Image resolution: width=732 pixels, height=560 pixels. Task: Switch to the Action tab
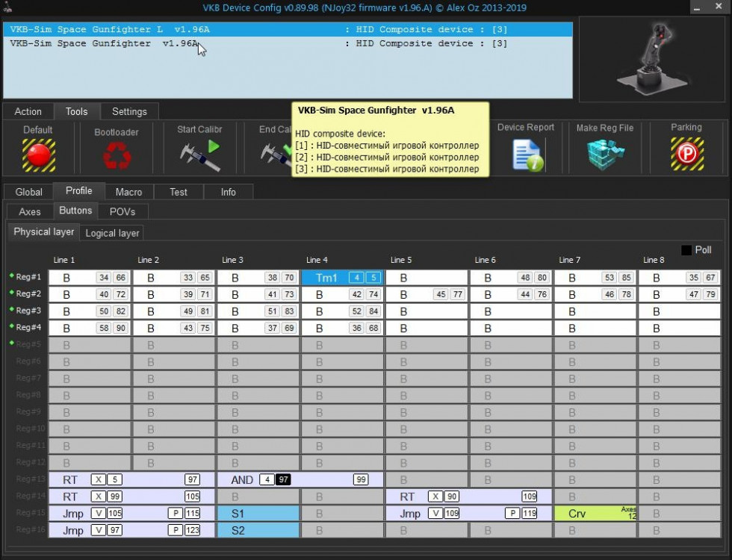28,111
